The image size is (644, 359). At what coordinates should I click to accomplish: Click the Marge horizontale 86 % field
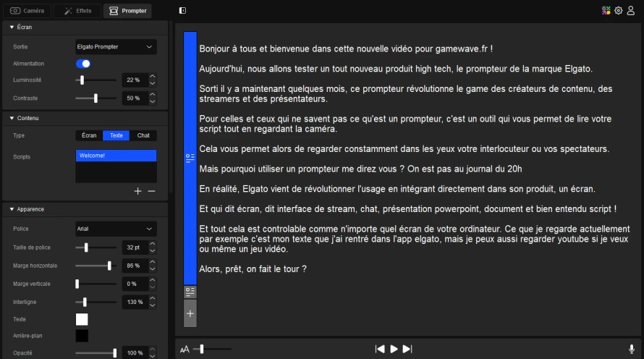point(135,266)
